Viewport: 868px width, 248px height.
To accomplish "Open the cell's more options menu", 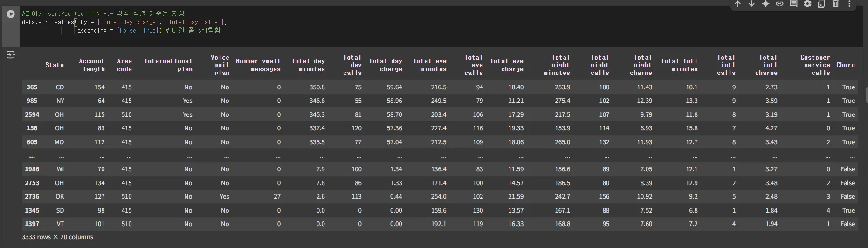I will coord(849,4).
